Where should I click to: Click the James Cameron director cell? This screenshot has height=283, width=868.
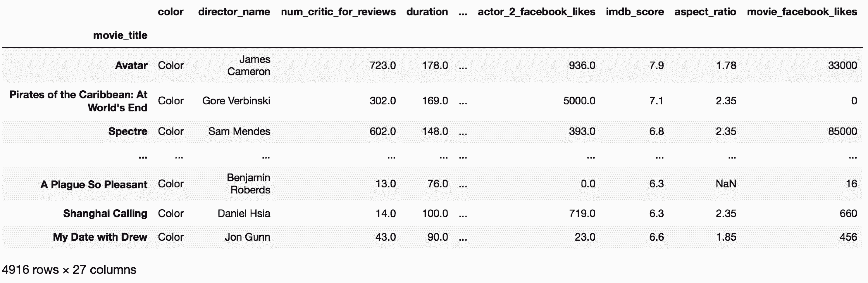pyautogui.click(x=249, y=65)
